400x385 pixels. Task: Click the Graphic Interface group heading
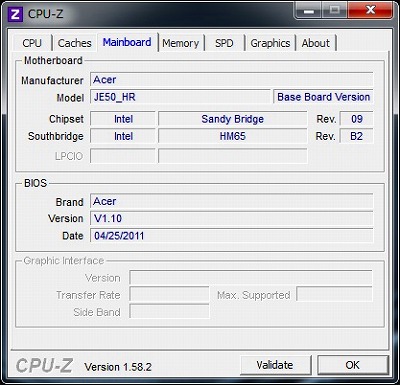coord(64,261)
